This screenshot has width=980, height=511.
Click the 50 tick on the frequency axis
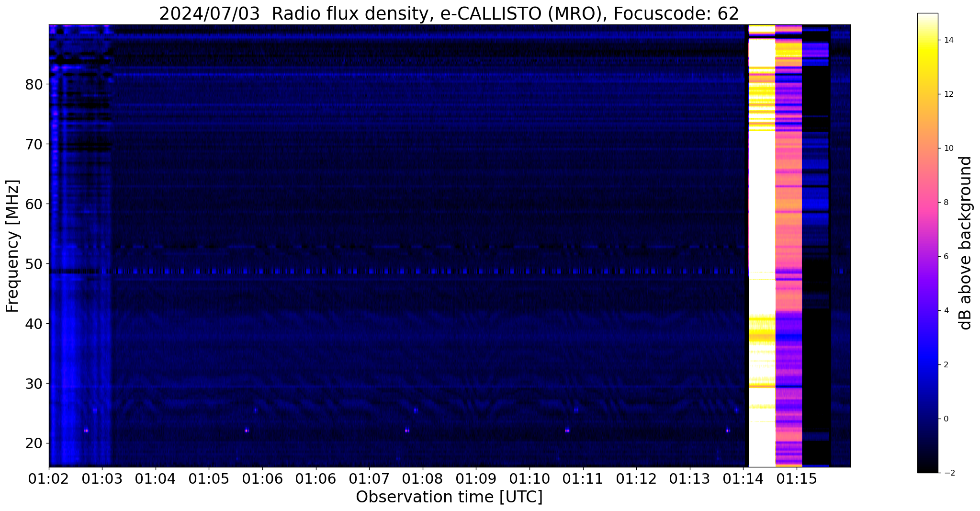point(34,264)
